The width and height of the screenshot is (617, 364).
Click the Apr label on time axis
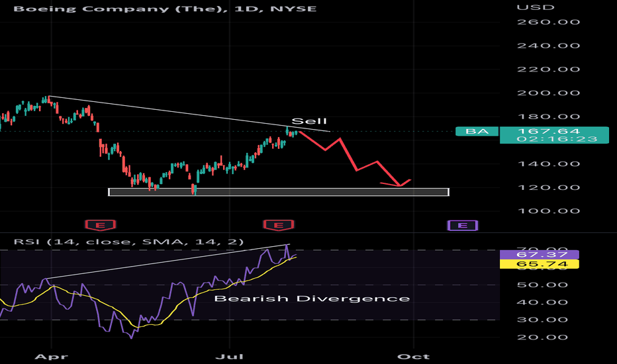tap(51, 357)
